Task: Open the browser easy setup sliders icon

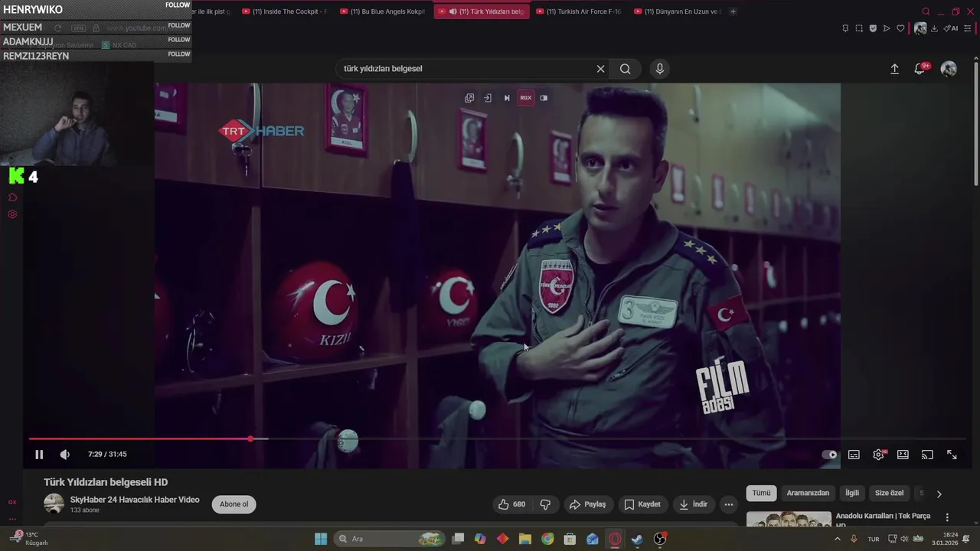Action: point(968,28)
